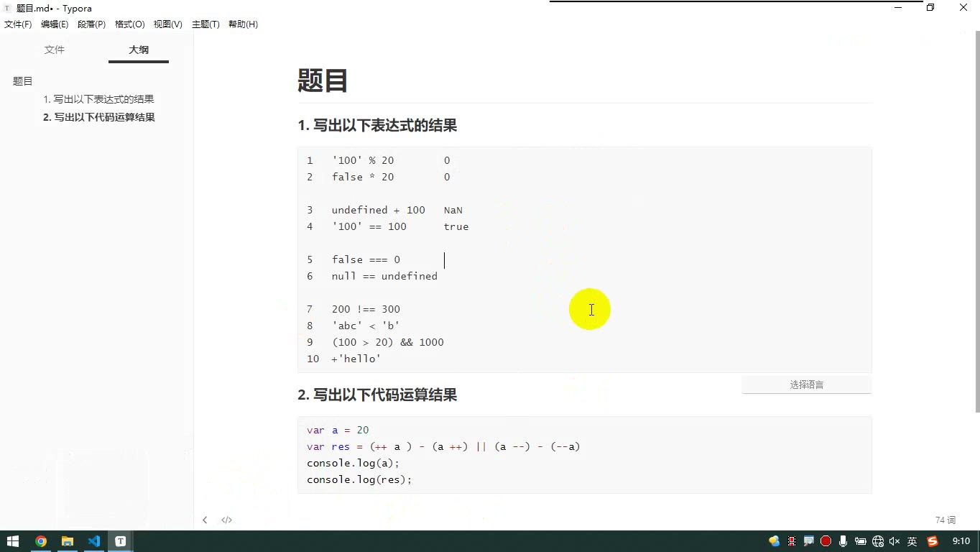
Task: Click the muted volume tray icon
Action: [x=895, y=541]
